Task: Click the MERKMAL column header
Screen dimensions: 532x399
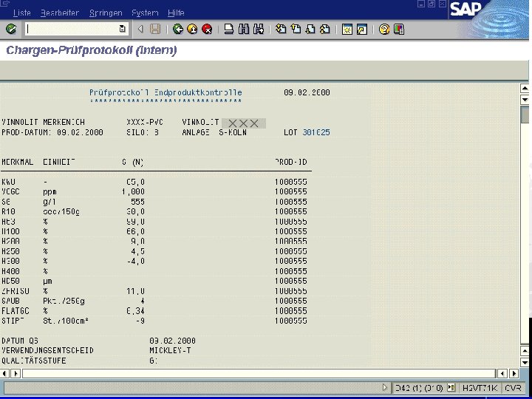Action: pos(17,162)
